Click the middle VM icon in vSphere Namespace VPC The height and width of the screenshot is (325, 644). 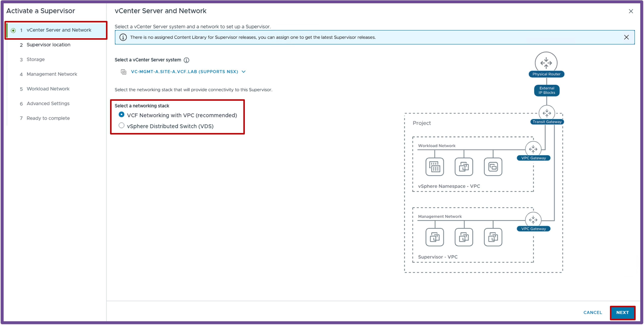(x=464, y=167)
